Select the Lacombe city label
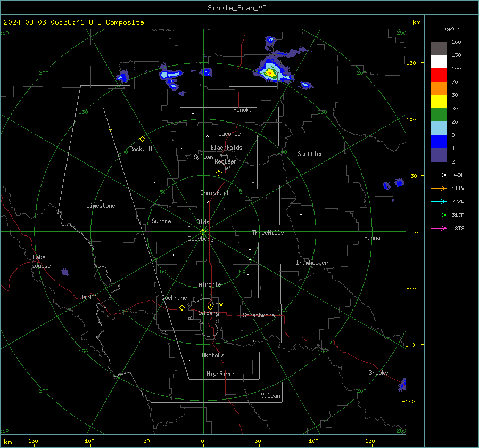 (229, 134)
